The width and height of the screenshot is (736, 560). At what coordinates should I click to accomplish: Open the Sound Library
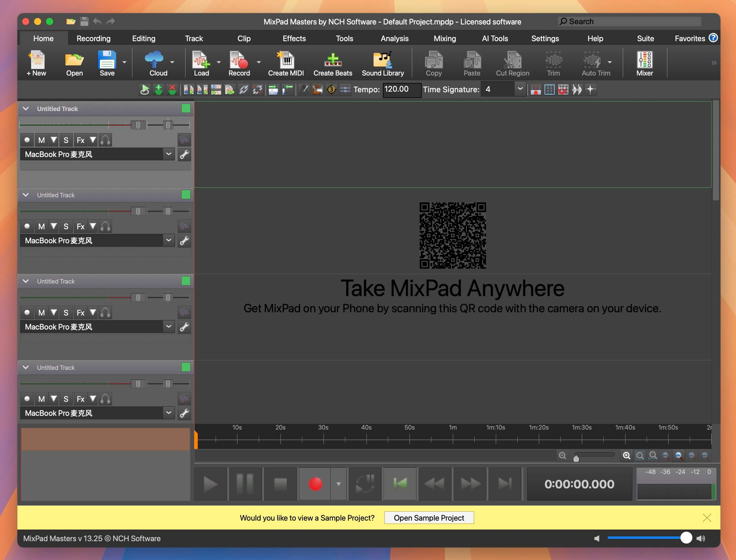[383, 63]
